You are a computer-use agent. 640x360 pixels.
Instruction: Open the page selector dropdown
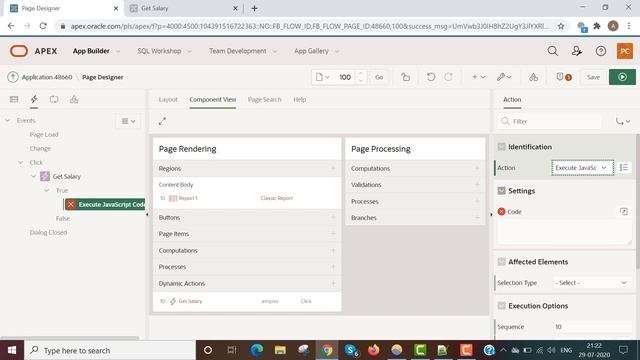[322, 77]
